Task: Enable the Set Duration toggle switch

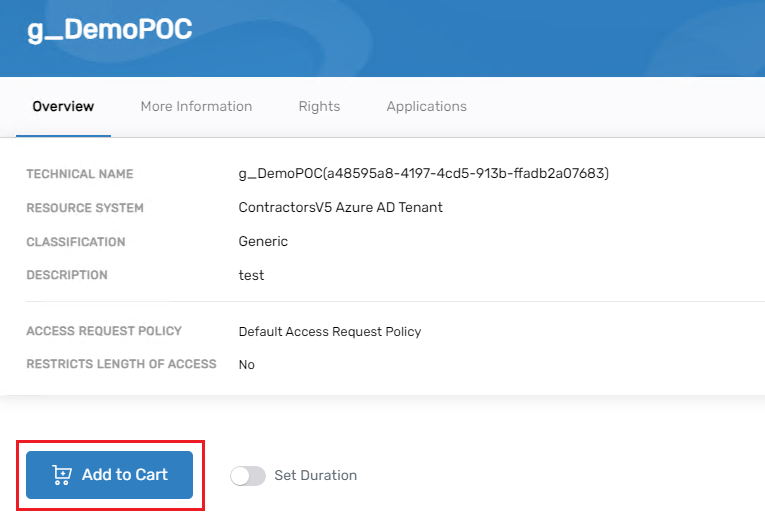Action: tap(248, 476)
